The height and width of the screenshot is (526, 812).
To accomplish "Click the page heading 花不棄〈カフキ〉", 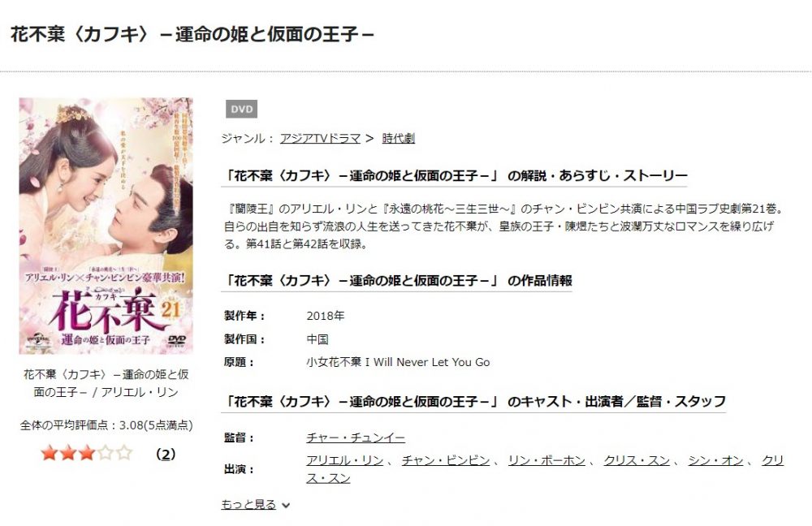I will point(192,34).
